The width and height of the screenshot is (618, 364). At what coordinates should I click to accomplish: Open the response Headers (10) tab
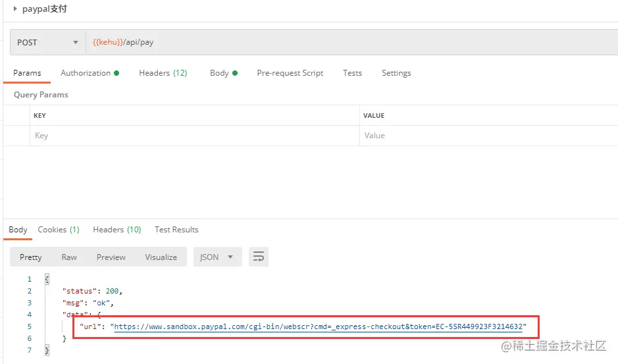tap(116, 230)
